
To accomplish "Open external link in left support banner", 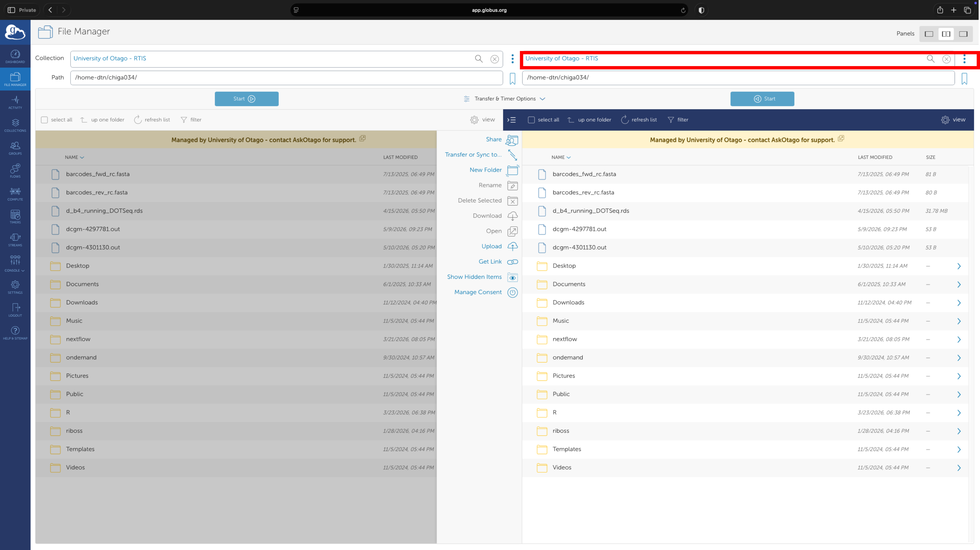I will pos(362,138).
